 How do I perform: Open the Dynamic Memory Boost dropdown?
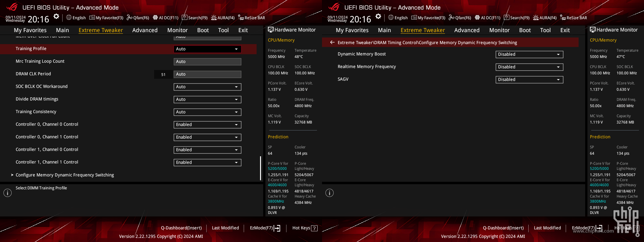click(x=530, y=55)
